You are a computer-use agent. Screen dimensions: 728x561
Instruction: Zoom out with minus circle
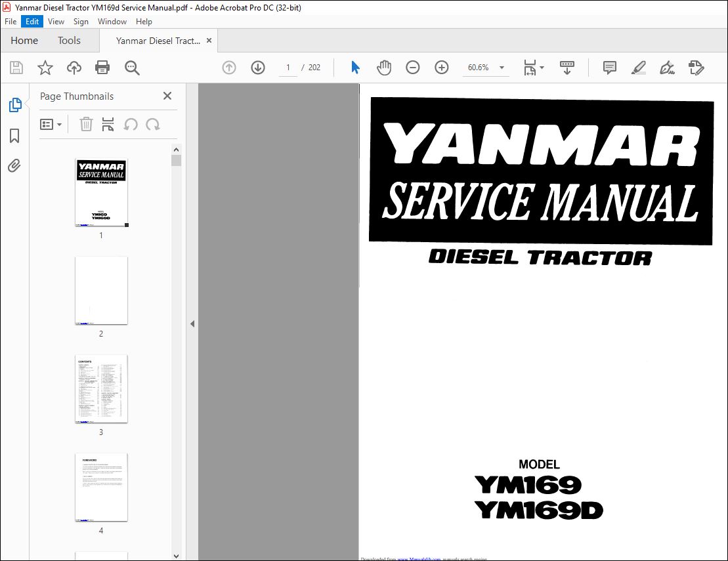click(x=412, y=68)
